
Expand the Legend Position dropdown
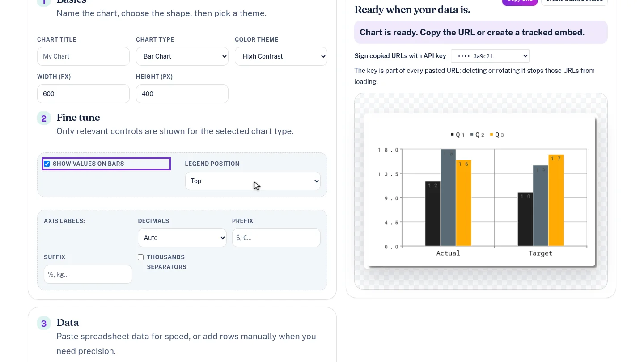(253, 181)
